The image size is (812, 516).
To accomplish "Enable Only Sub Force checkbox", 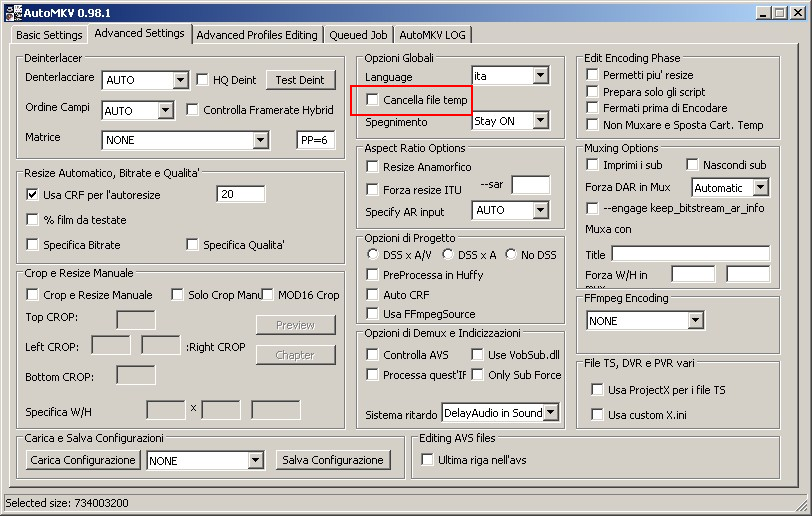I will [477, 374].
